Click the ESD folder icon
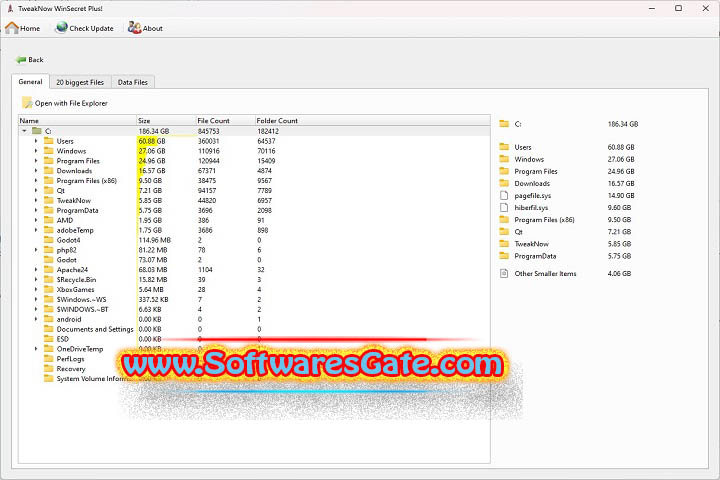This screenshot has height=480, width=720. 49,339
